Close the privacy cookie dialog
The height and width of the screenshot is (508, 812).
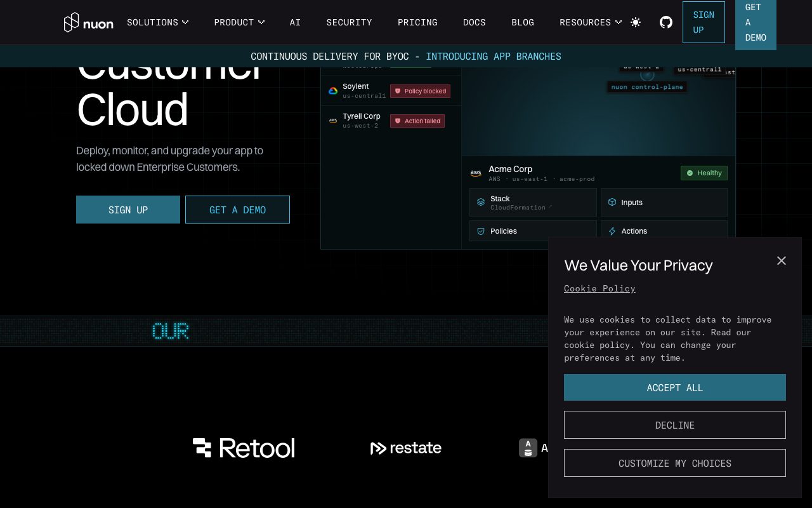(782, 261)
